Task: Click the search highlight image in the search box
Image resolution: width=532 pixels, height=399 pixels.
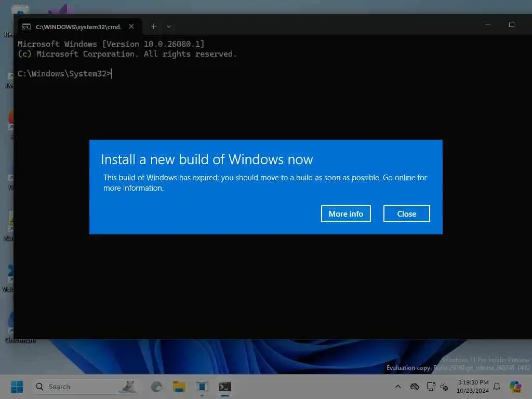Action: click(x=128, y=387)
